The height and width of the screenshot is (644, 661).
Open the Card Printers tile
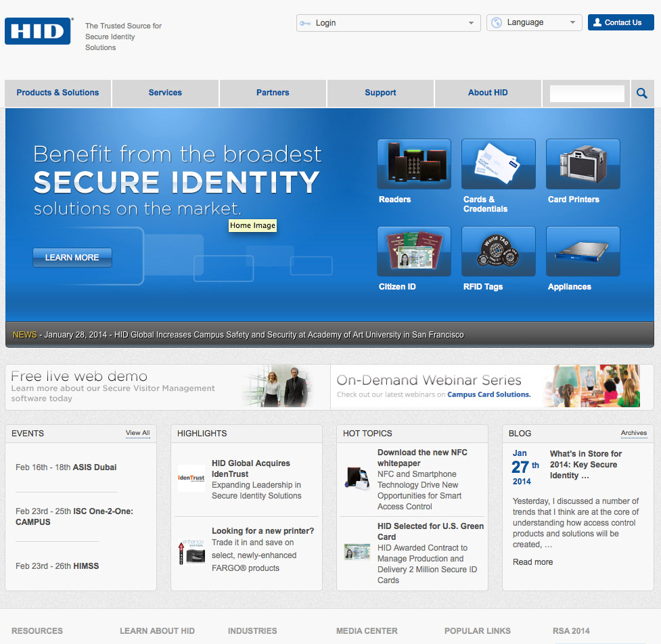click(583, 164)
